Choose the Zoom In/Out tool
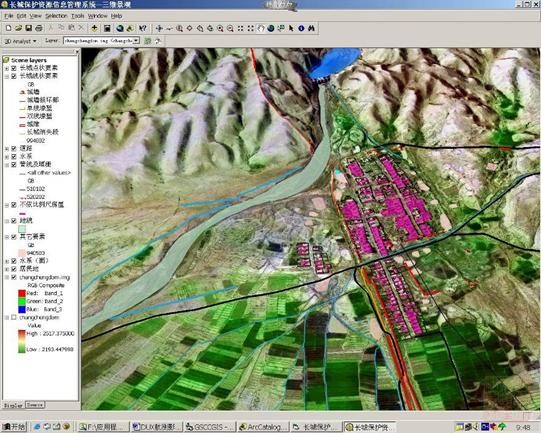541x433 pixels. (x=179, y=28)
